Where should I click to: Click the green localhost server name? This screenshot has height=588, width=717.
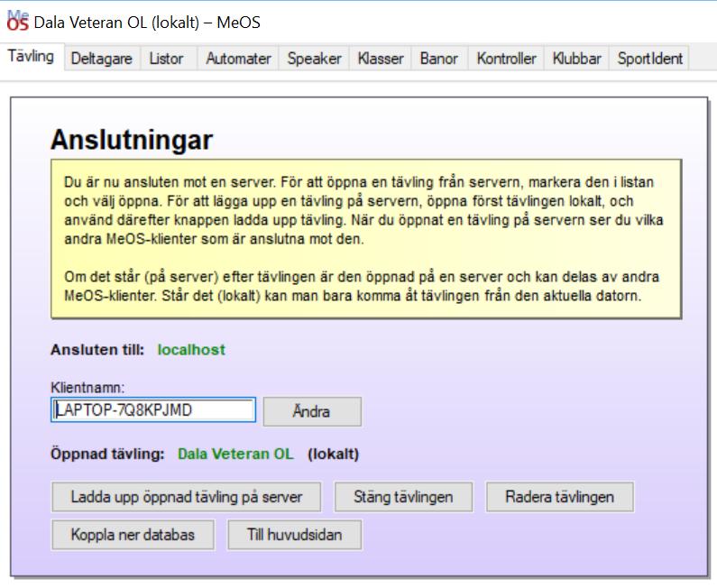(x=191, y=350)
